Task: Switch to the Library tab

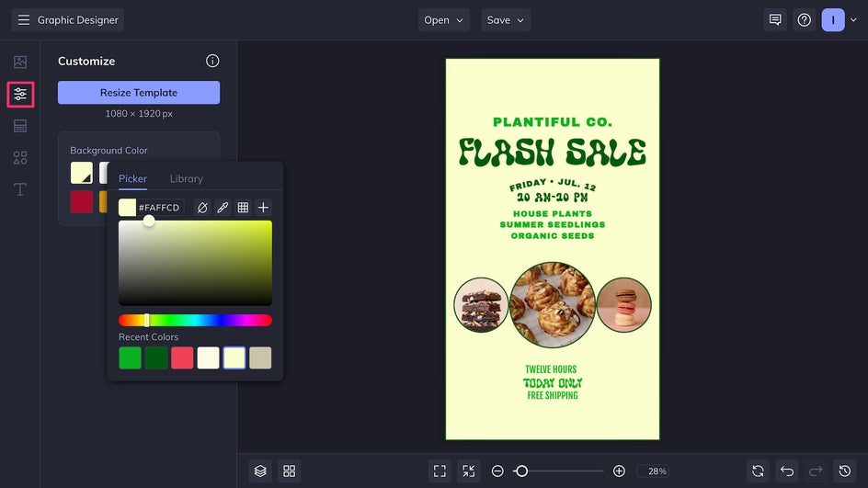Action: (187, 178)
